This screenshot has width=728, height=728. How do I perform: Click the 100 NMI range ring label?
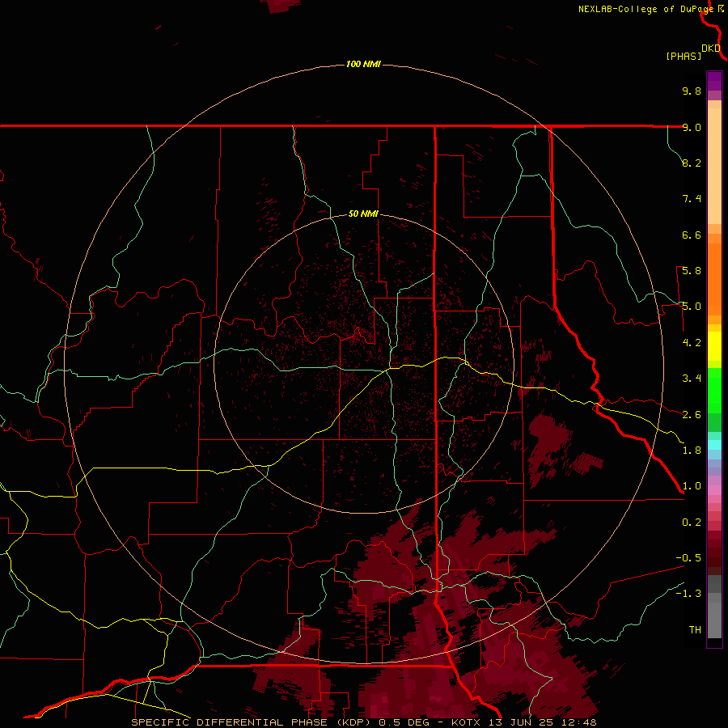(x=363, y=64)
